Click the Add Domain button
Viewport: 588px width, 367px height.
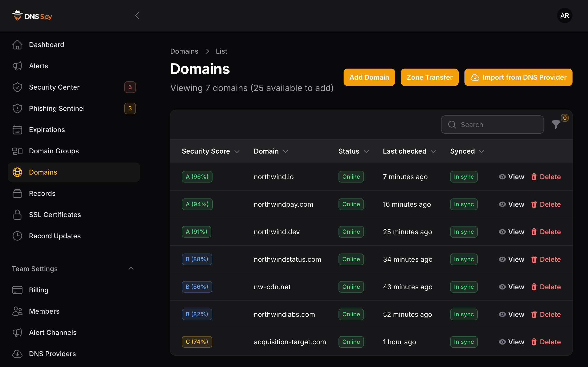[x=369, y=77]
